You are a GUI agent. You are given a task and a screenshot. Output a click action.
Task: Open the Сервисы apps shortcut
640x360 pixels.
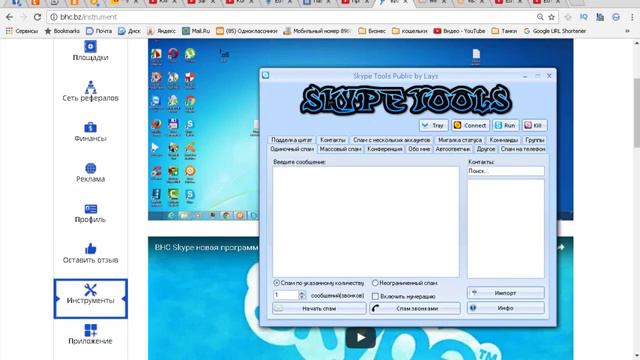[22, 31]
